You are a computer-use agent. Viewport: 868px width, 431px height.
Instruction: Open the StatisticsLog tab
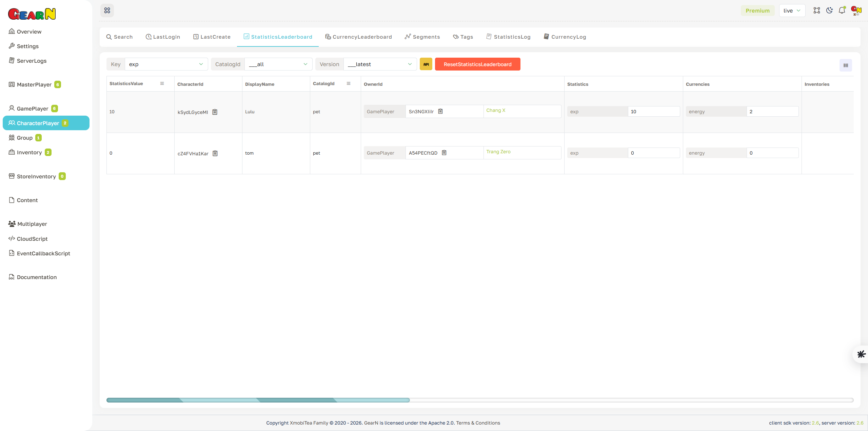point(508,37)
